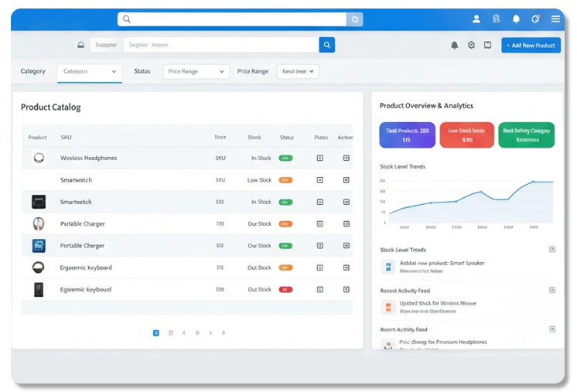Open the Status Price Range dropdown
The height and width of the screenshot is (392, 577).
(x=196, y=71)
